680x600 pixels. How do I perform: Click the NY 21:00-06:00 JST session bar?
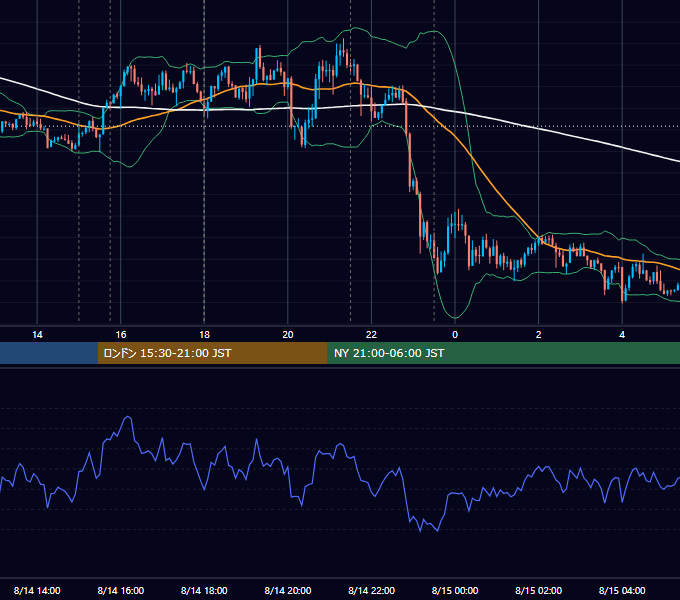(x=503, y=353)
